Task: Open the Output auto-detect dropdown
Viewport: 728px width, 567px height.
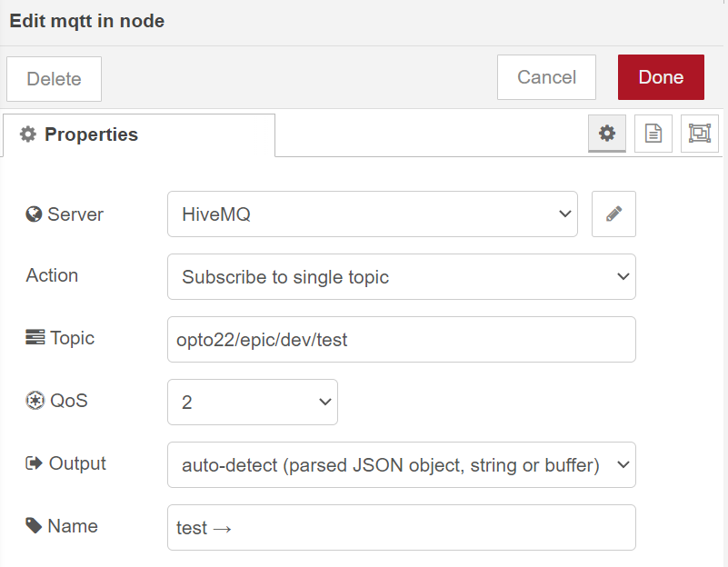Action: 402,463
